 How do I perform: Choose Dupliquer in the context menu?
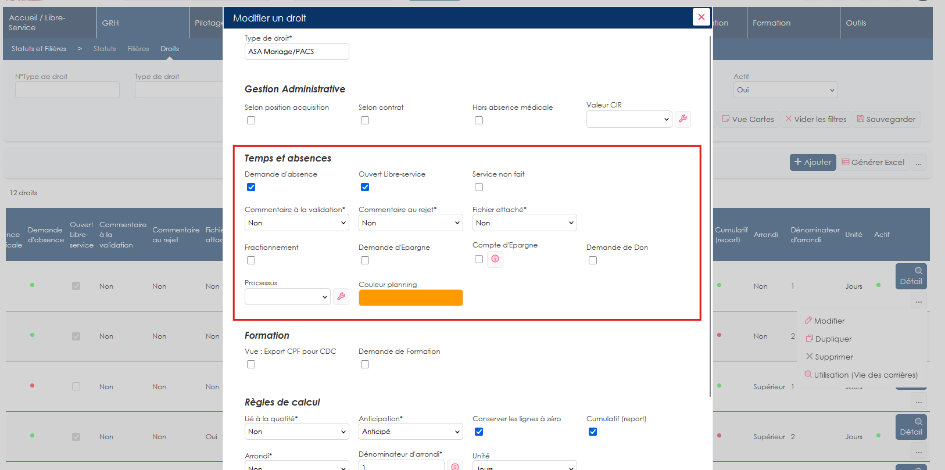click(828, 339)
